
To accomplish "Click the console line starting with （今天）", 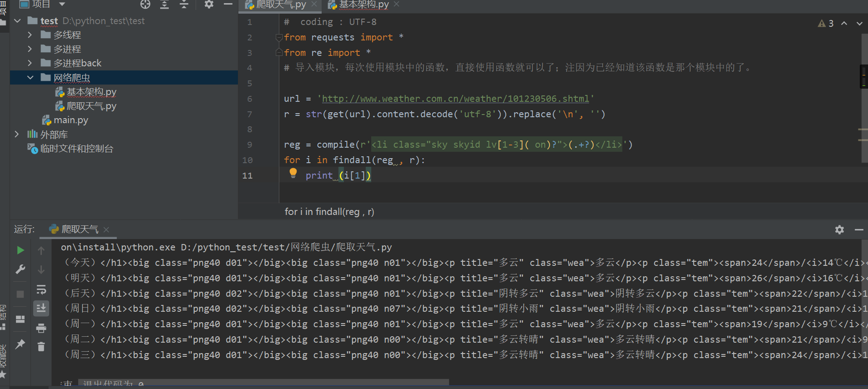I will coord(464,263).
